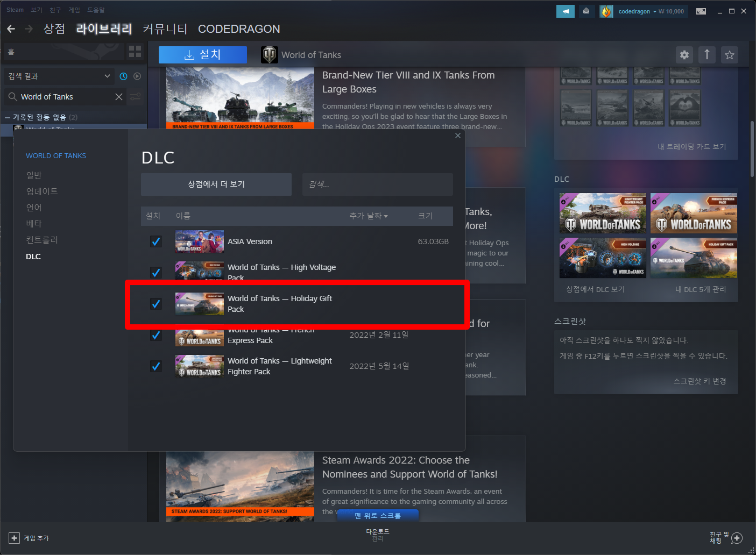Click World of Tanks logo icon in header
The width and height of the screenshot is (756, 555).
click(270, 55)
